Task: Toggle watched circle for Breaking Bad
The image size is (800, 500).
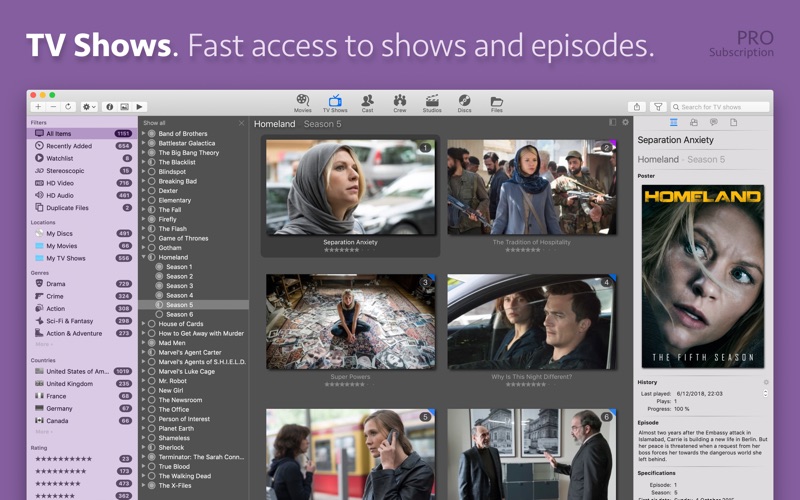Action: point(152,181)
